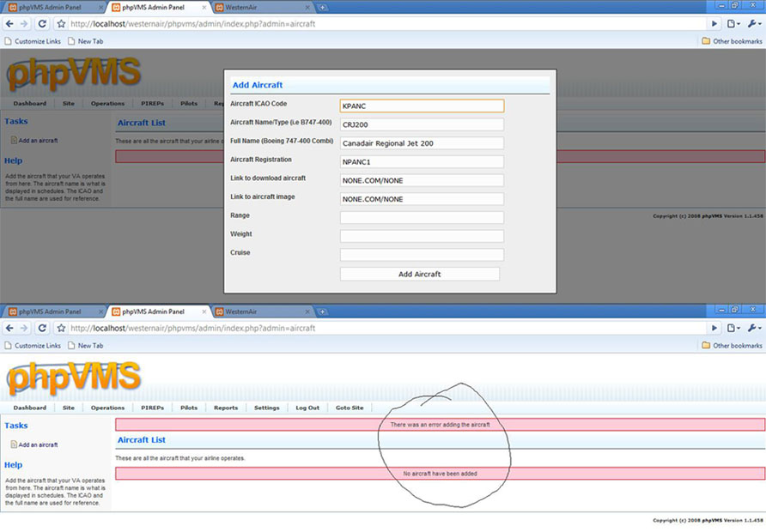The width and height of the screenshot is (766, 532).
Task: Click the 'There was an error adding the aircraft' message
Action: (x=441, y=425)
